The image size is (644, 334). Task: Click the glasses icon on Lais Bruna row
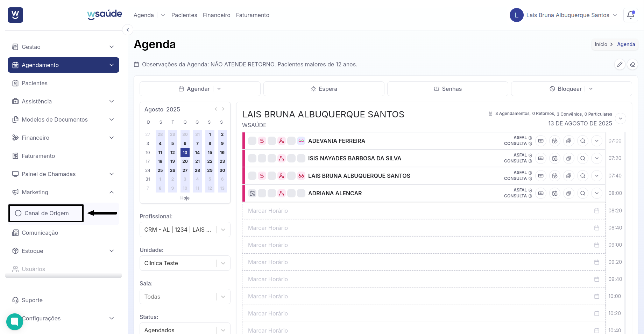(x=301, y=176)
